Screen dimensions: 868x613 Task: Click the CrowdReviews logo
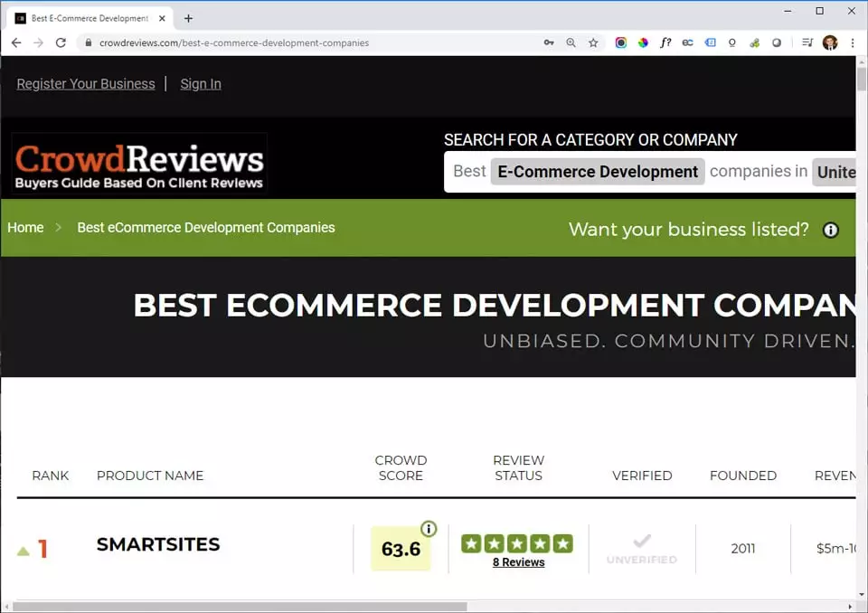click(139, 165)
